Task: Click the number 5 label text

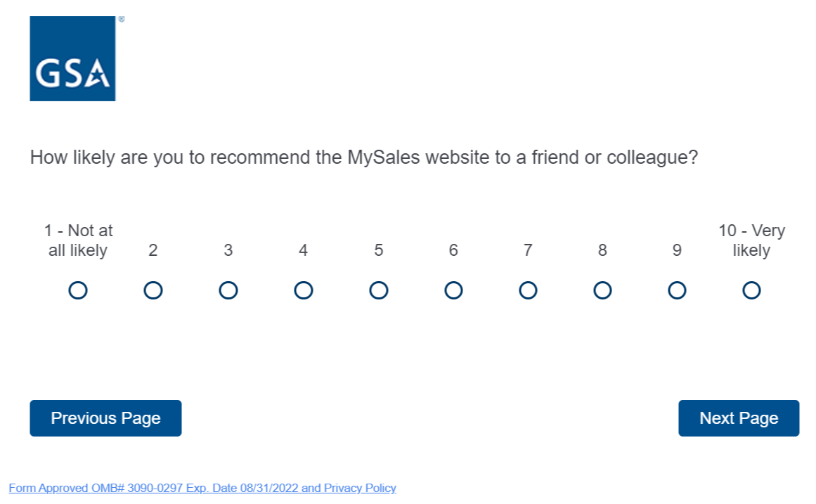Action: click(379, 250)
